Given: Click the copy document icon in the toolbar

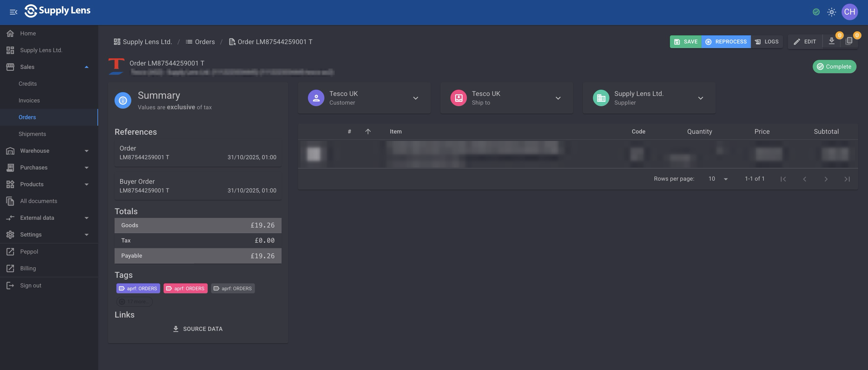Looking at the screenshot, I should [x=849, y=41].
